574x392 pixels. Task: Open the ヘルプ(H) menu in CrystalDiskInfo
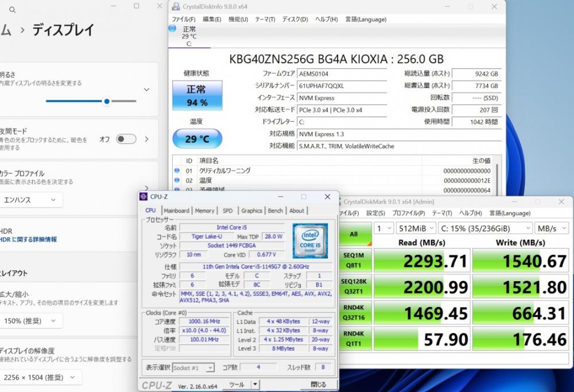click(327, 19)
